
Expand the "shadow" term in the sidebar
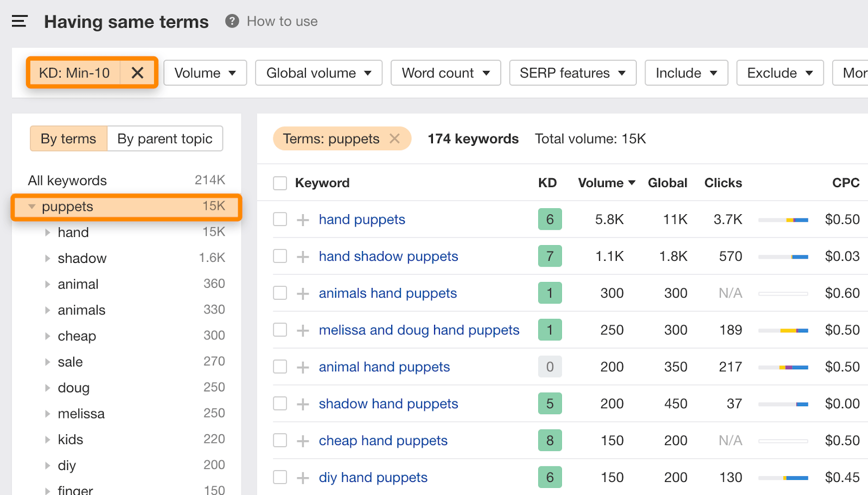pos(47,258)
